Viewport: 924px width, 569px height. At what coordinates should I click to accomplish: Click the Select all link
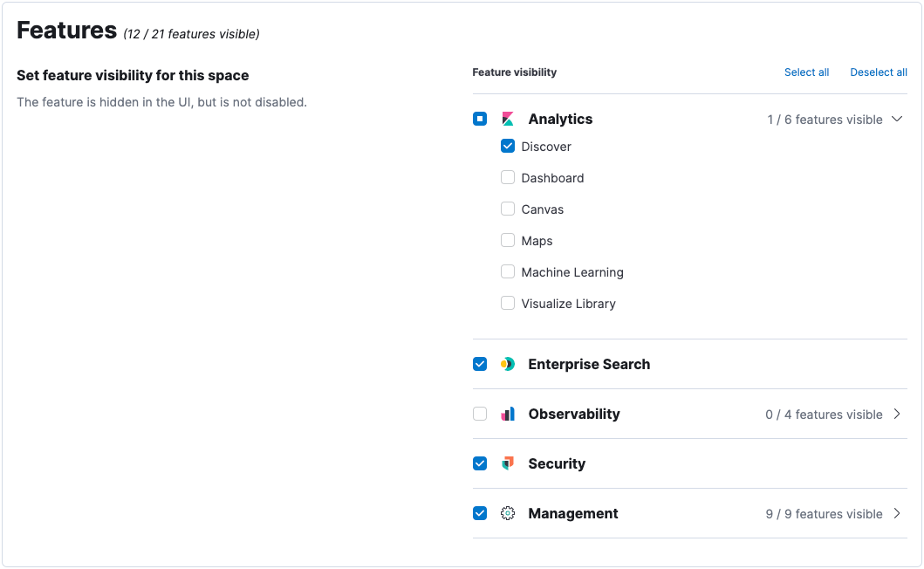tap(806, 72)
